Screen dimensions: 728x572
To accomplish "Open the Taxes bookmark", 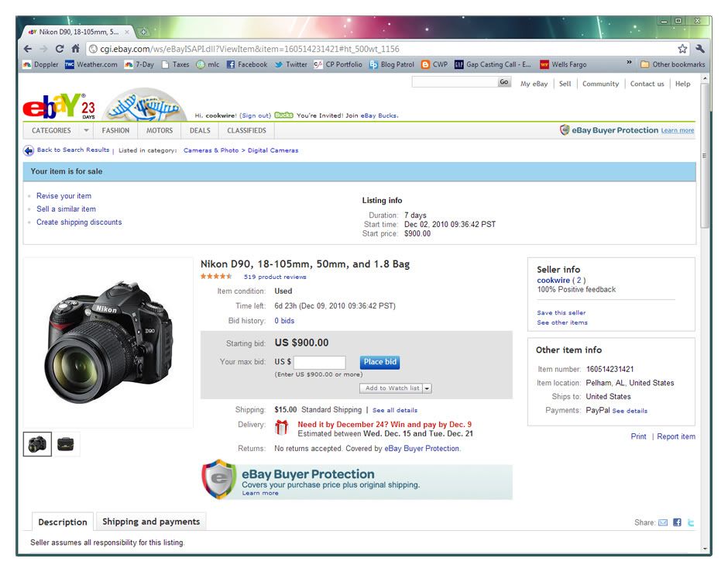I will pyautogui.click(x=175, y=64).
